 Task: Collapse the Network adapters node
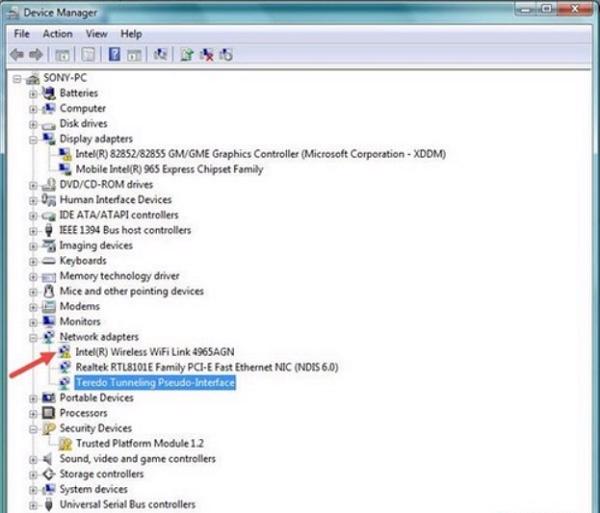click(x=33, y=337)
